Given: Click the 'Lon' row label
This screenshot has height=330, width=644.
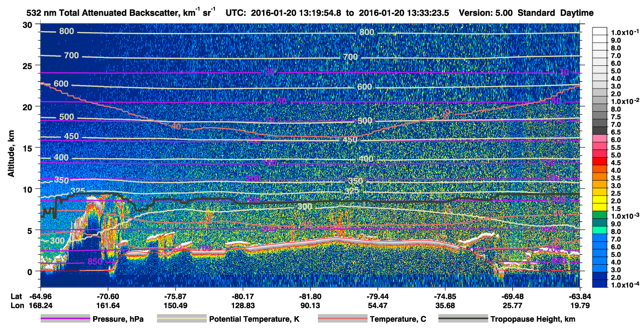Looking at the screenshot, I should [x=17, y=305].
